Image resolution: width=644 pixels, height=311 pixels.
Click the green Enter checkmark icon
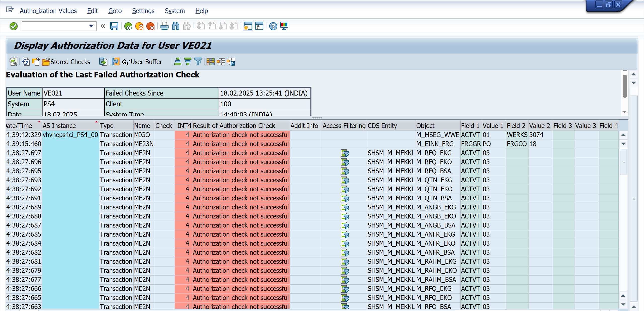[14, 26]
